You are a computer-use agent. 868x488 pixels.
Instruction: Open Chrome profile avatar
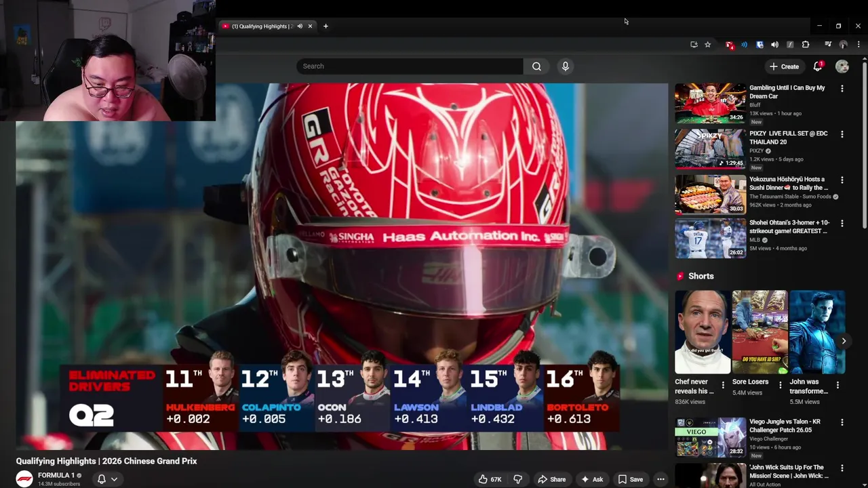[x=844, y=45]
